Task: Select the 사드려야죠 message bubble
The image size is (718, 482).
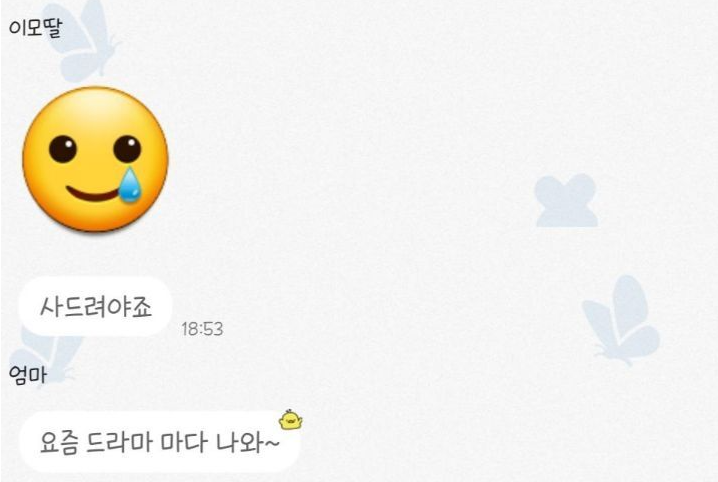Action: click(x=95, y=306)
